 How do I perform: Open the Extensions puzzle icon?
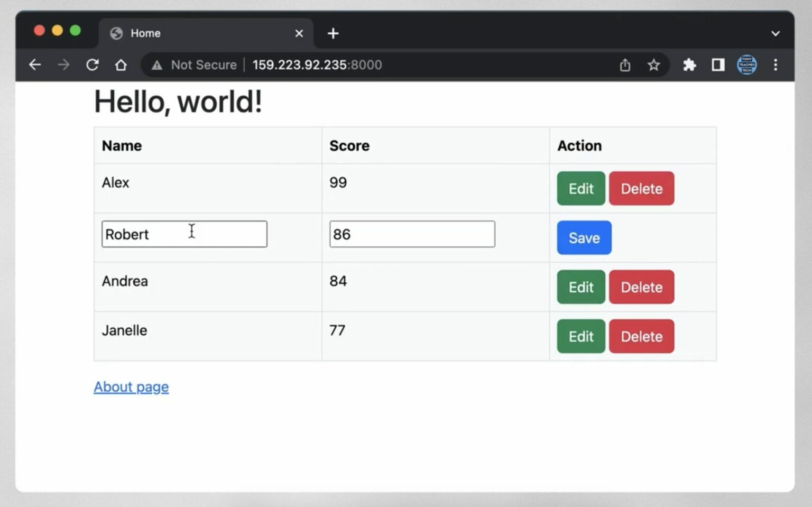689,65
